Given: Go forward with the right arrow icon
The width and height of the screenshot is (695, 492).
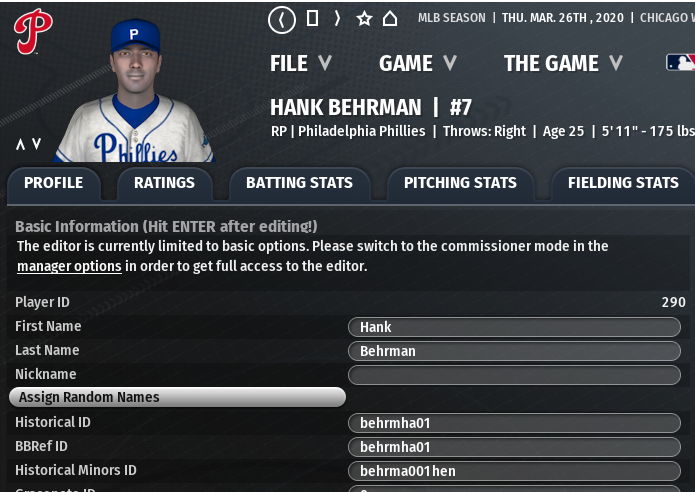Looking at the screenshot, I should [x=337, y=19].
